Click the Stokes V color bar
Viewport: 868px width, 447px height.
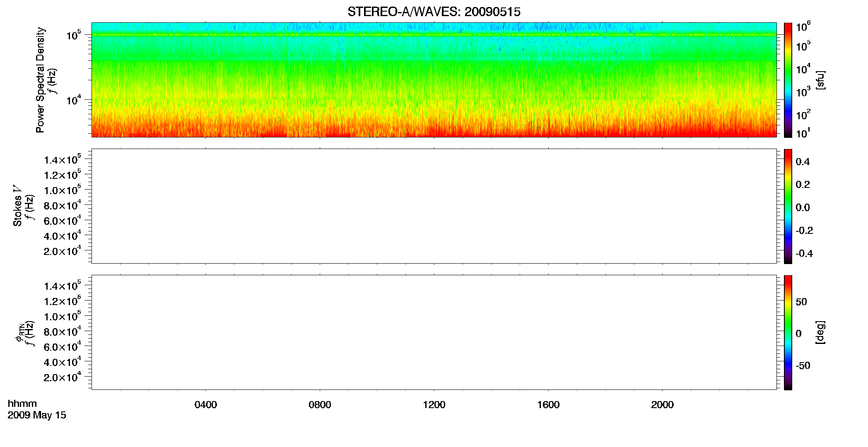tap(788, 206)
